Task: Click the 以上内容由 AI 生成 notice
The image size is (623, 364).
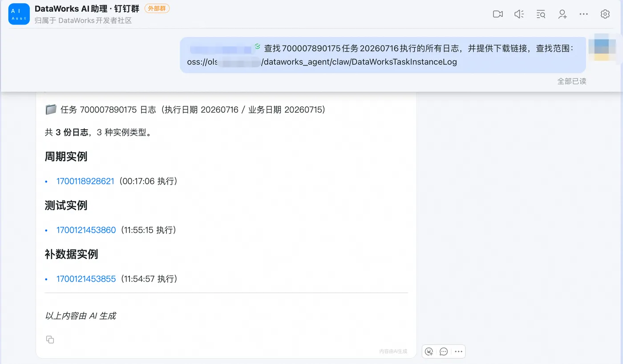Action: point(81,316)
